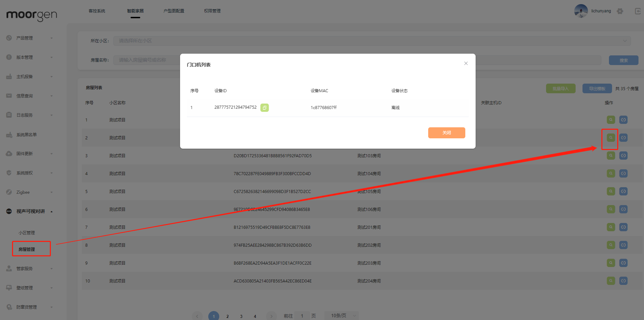This screenshot has height=320, width=644.
Task: Select 小区管理 in the sidebar
Action: click(27, 233)
